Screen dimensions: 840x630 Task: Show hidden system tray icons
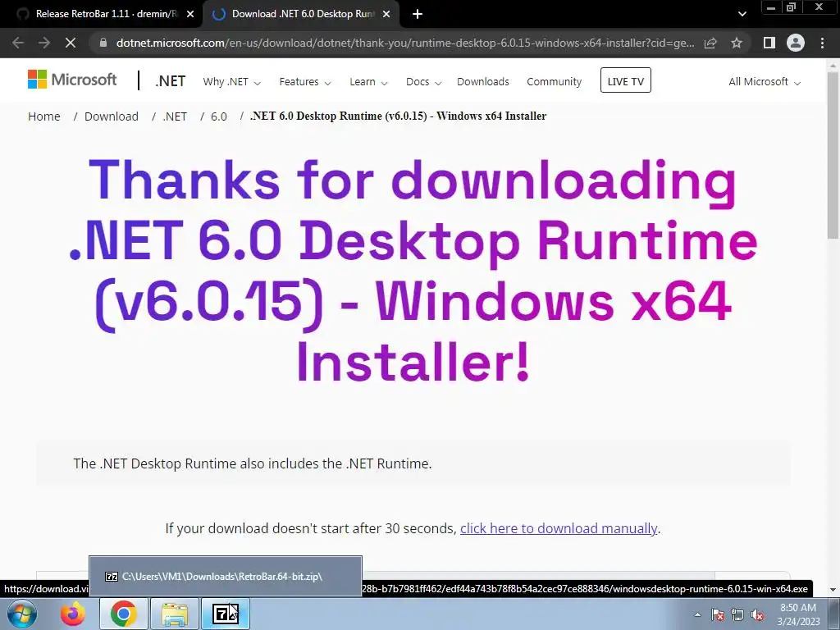[x=697, y=614]
